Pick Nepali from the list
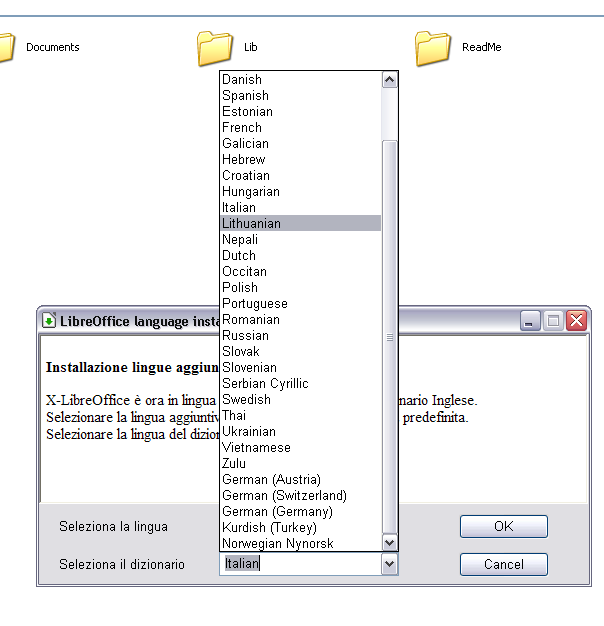This screenshot has width=604, height=626. coord(300,239)
